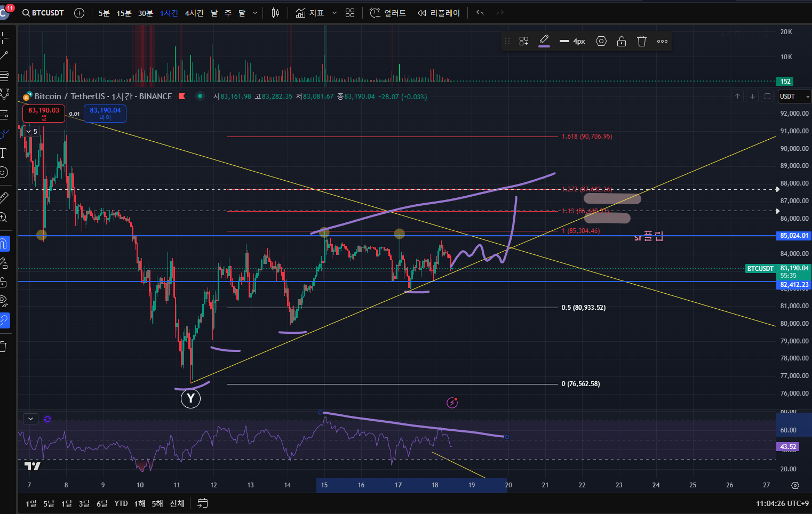Screen dimensions: 812x514
Task: Redo the last chart action
Action: [500, 13]
